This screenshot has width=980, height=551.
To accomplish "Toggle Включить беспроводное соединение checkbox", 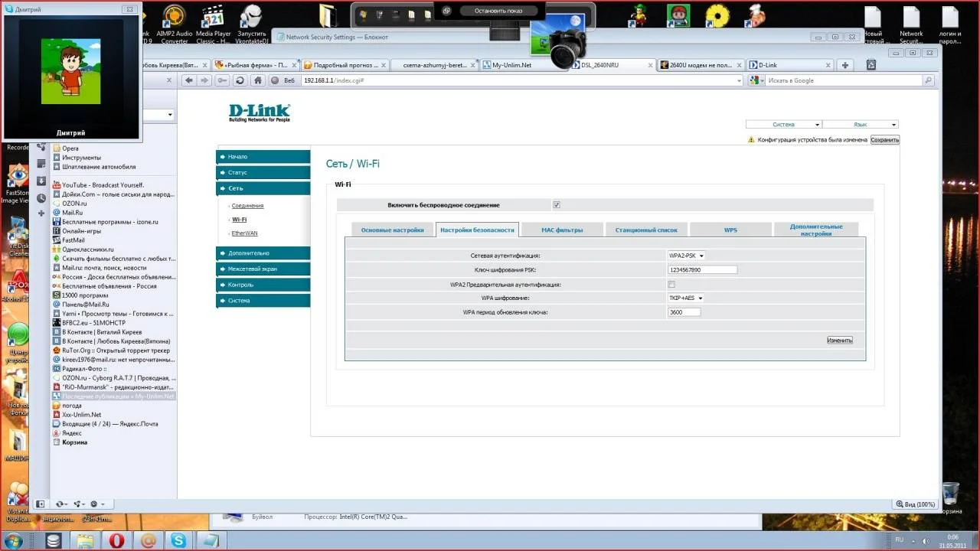I will (557, 205).
